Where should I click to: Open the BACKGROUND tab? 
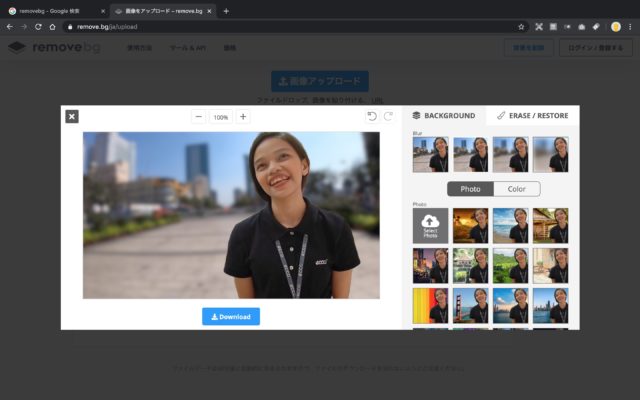[x=444, y=115]
